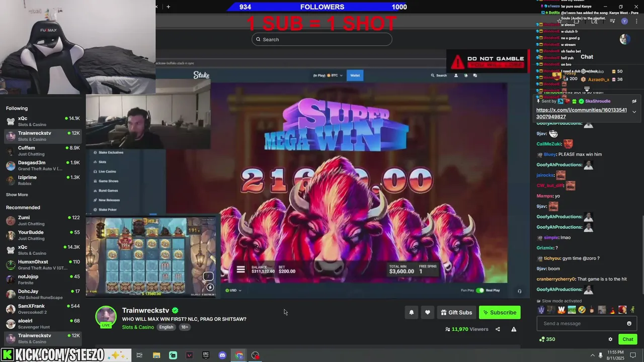Click the Kick search bar
This screenshot has width=644, height=362.
322,39
